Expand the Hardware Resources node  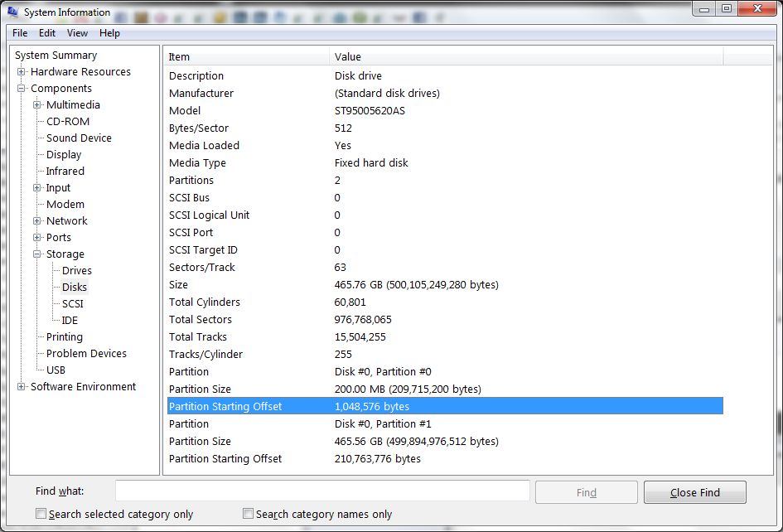coord(21,71)
